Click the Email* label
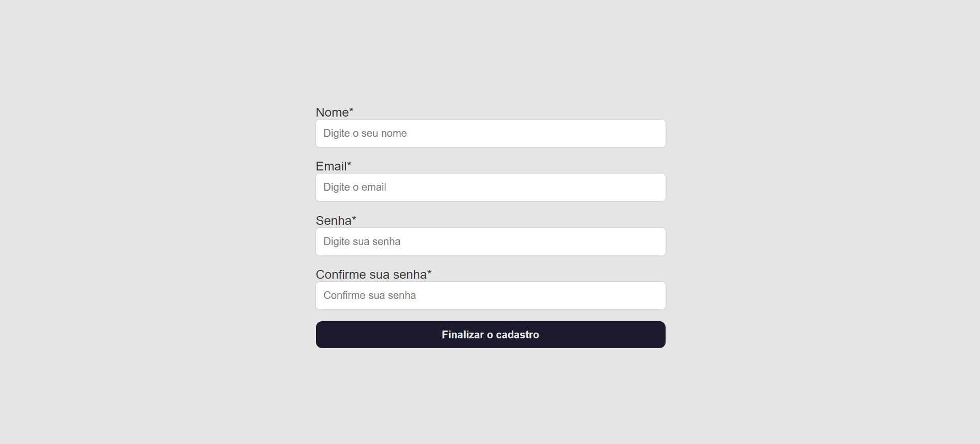980x444 pixels. (x=333, y=166)
